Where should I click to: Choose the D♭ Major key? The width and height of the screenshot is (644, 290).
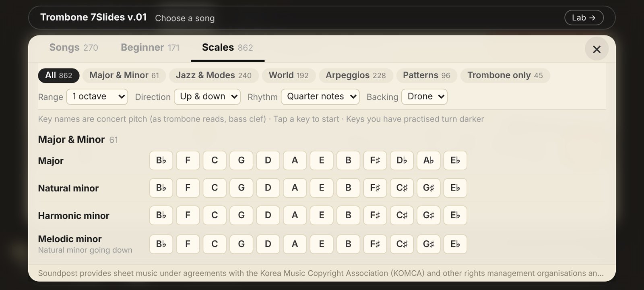coord(402,160)
